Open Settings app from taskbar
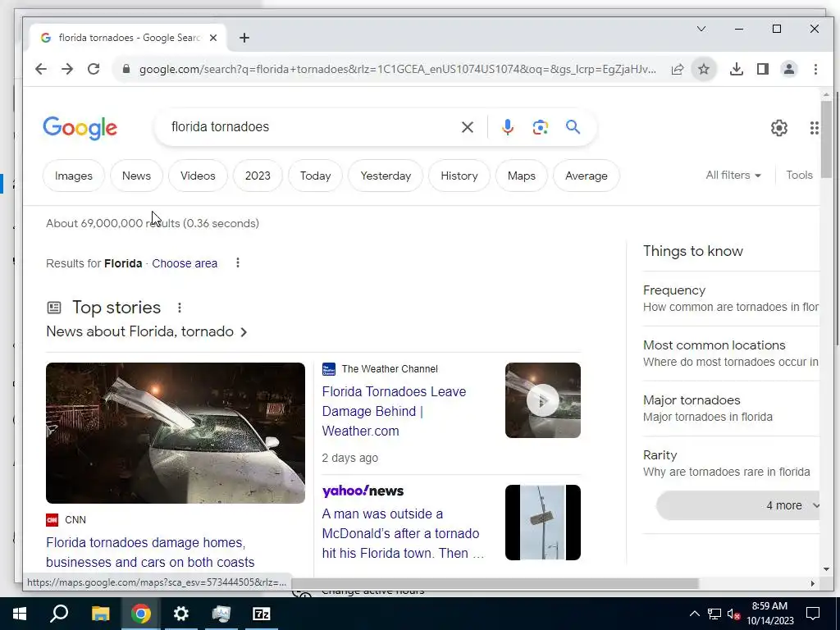The width and height of the screenshot is (840, 630). 181,614
